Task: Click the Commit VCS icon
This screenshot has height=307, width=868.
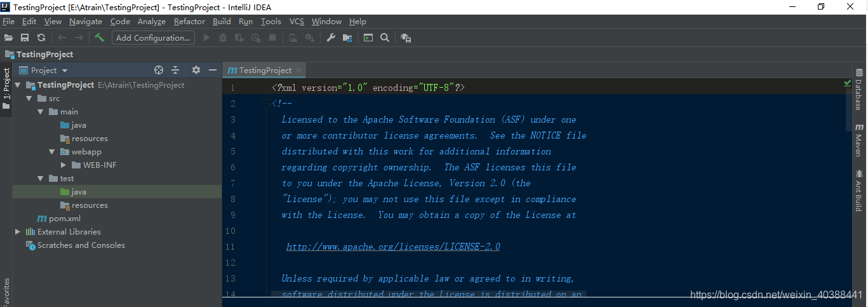Action: (x=309, y=38)
